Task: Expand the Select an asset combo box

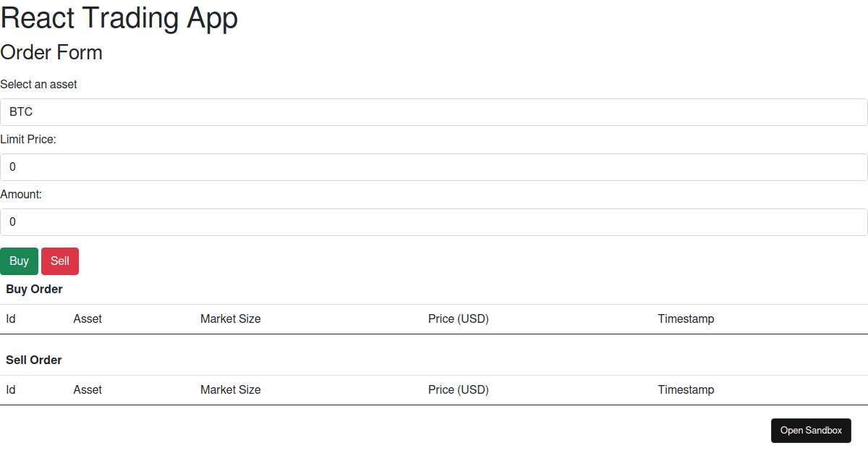Action: 434,111
